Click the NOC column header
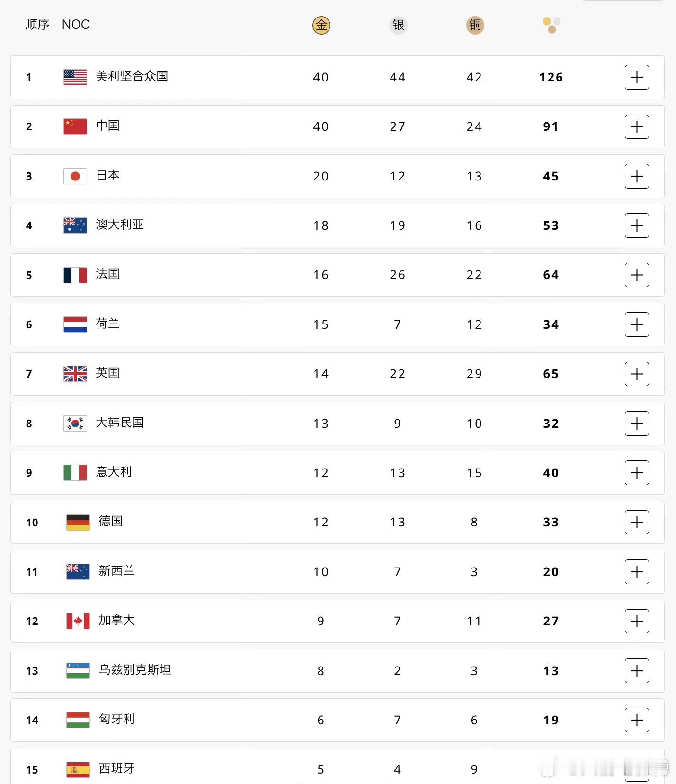This screenshot has width=676, height=784. click(x=76, y=25)
